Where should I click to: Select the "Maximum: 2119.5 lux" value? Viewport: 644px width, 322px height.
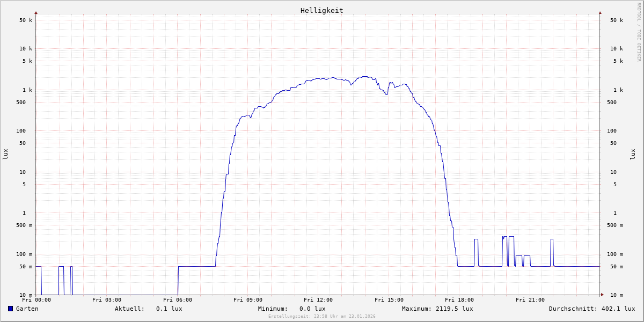click(x=437, y=309)
